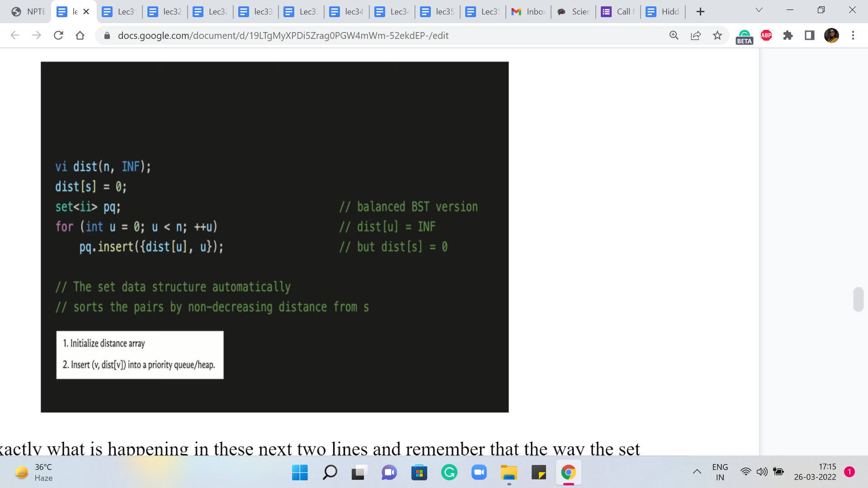Viewport: 868px width, 488px height.
Task: Switch to the Call f tab
Action: tap(618, 12)
